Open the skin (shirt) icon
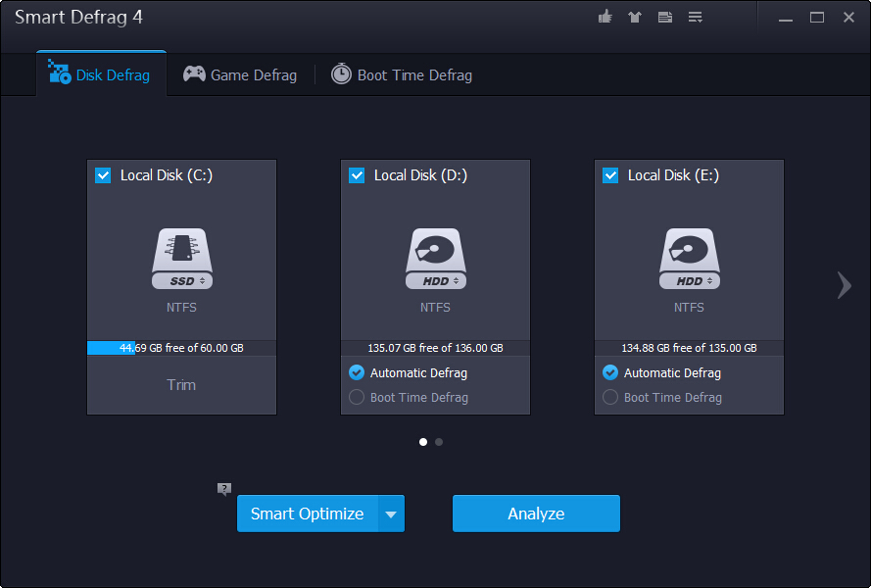The image size is (871, 588). [x=635, y=17]
